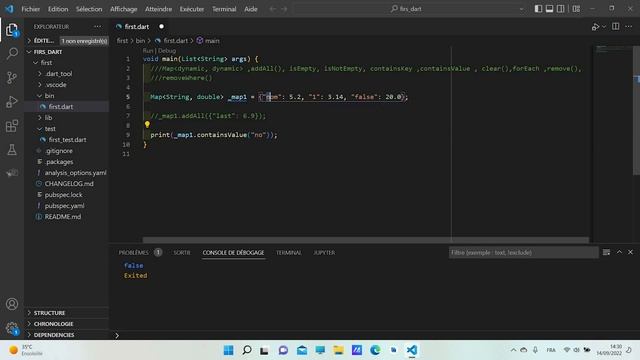Open the Extensions view
This screenshot has width=640, height=360.
(x=12, y=126)
